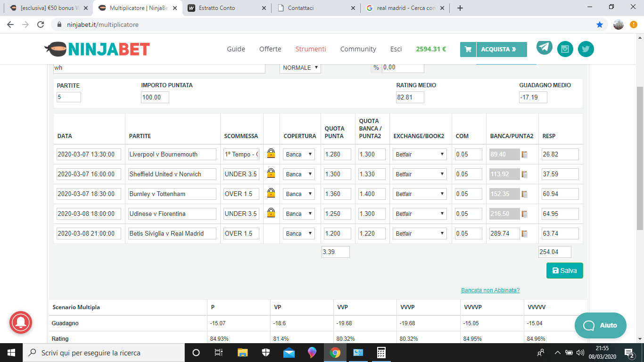Copy the 113.92 banca value via clipboard icon
This screenshot has width=644, height=362.
(524, 174)
